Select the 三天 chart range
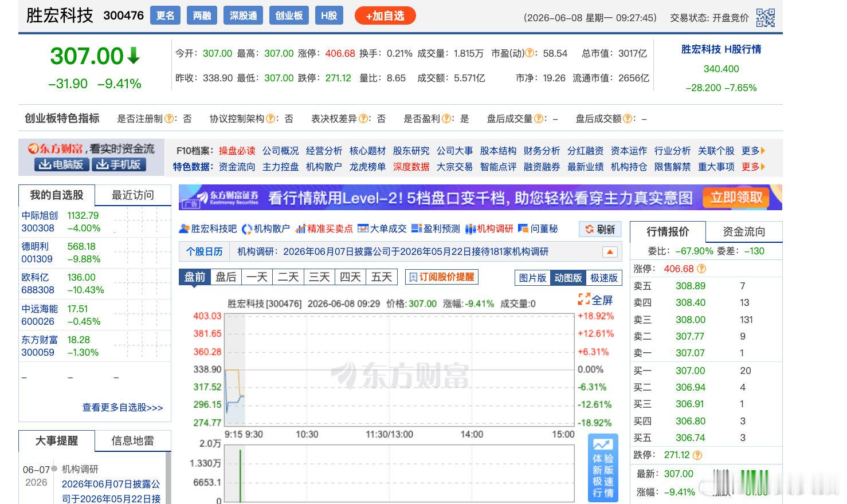Image resolution: width=847 pixels, height=504 pixels. [x=319, y=277]
